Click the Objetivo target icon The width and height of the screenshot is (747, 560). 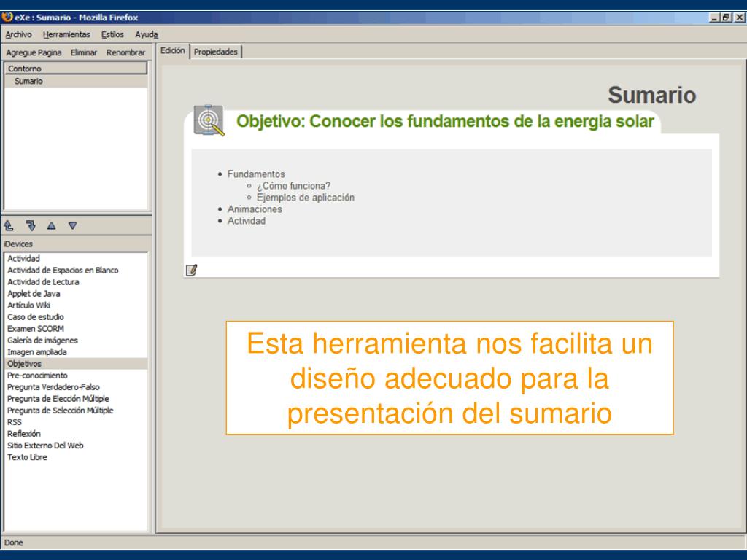pyautogui.click(x=209, y=120)
